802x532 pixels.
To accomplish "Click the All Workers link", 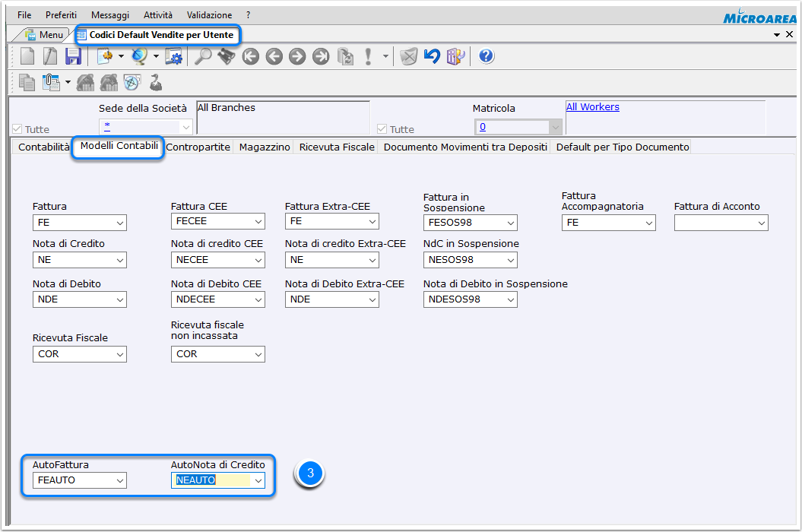I will pos(592,107).
